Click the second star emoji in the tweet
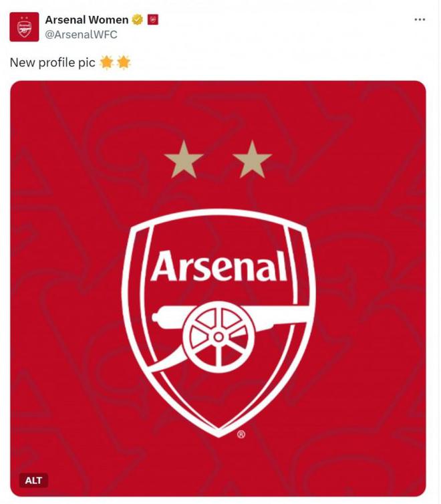441x504 pixels. 124,63
